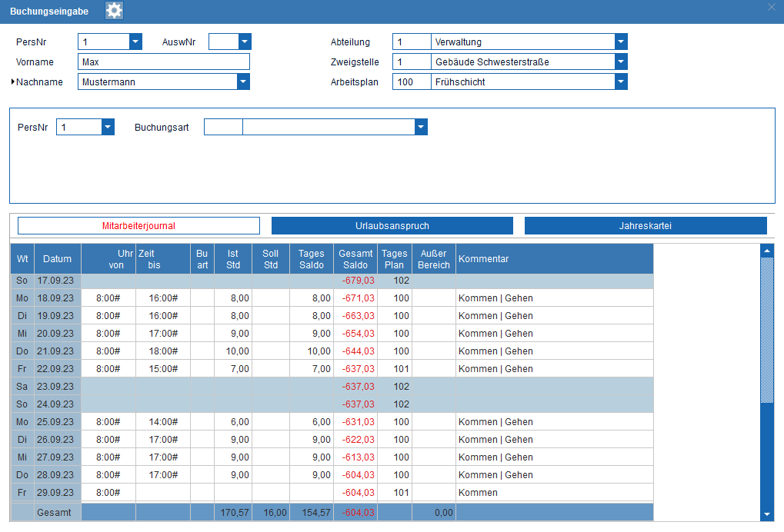The width and height of the screenshot is (784, 532).
Task: Open settings via the gear icon
Action: (114, 11)
